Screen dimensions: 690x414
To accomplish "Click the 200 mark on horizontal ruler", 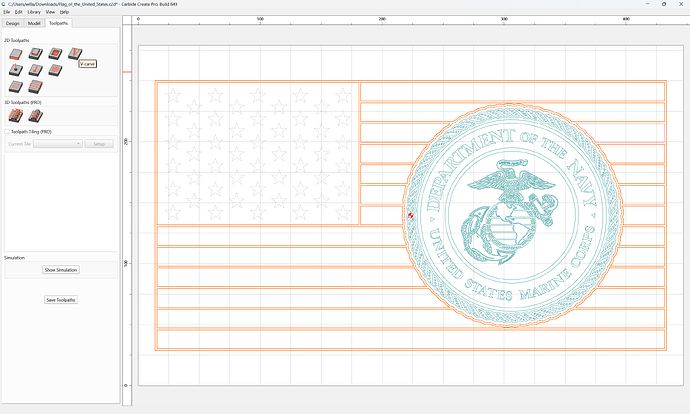I will point(382,19).
